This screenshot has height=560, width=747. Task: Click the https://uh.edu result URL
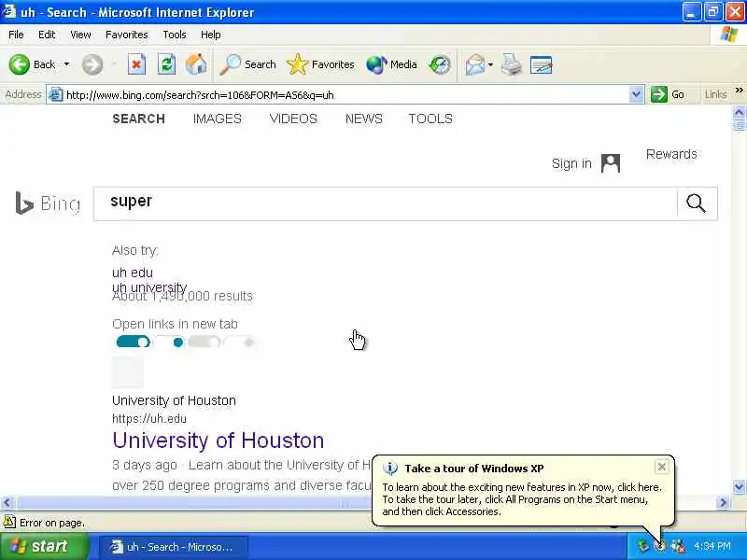tap(149, 418)
